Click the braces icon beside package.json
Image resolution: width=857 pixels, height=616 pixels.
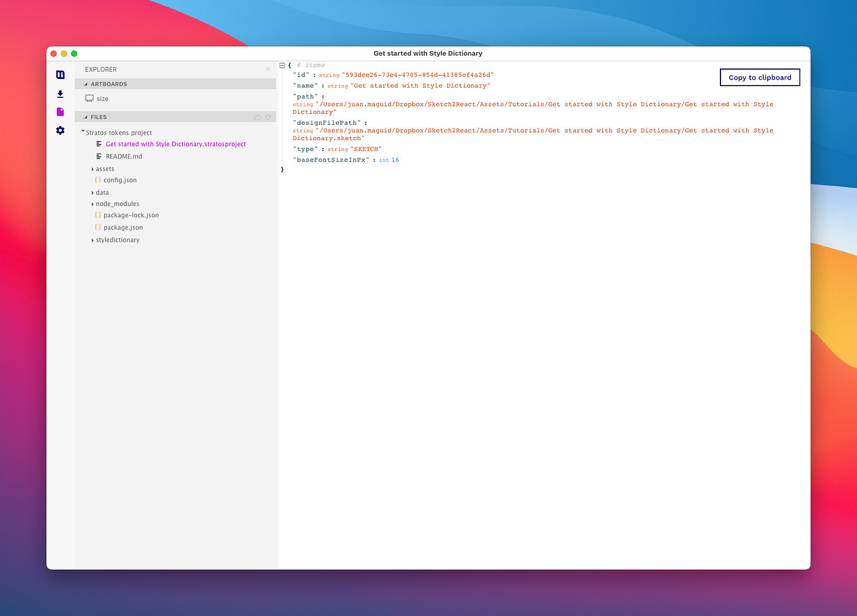pos(98,227)
